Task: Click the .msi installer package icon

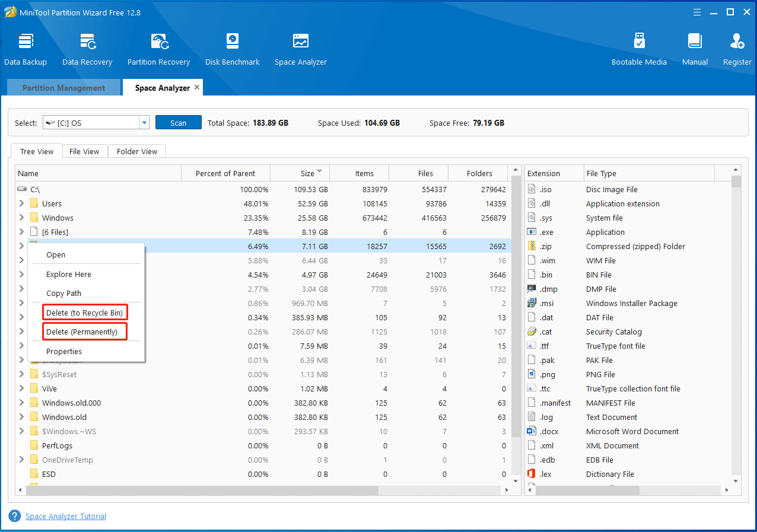Action: tap(532, 303)
